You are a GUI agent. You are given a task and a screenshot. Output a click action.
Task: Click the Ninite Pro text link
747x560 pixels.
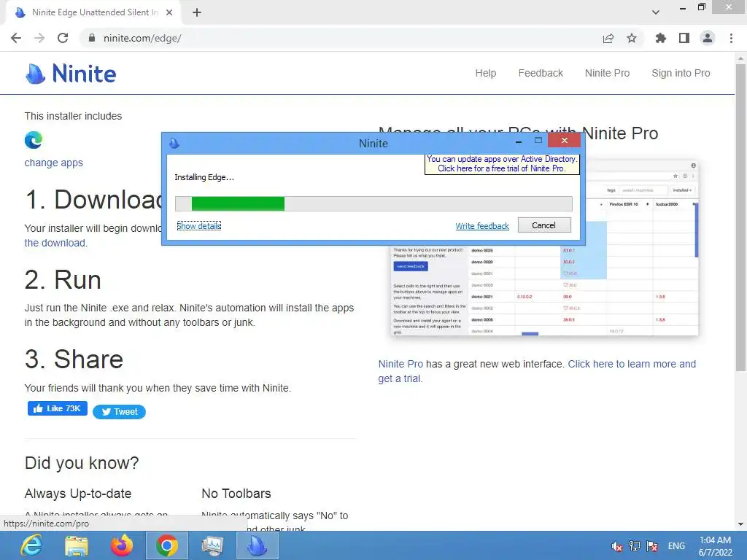point(400,364)
